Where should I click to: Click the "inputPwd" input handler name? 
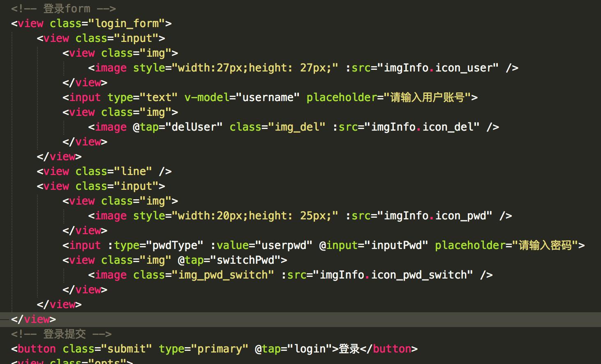(x=396, y=245)
